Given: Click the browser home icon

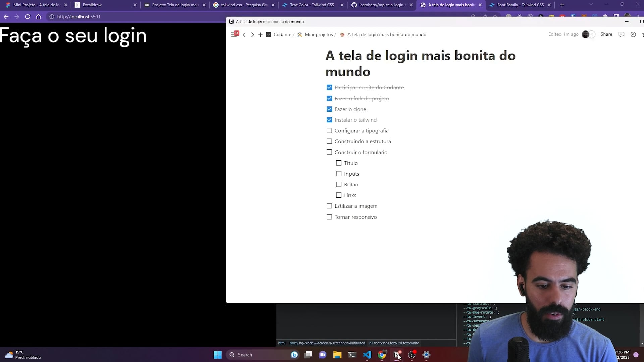Looking at the screenshot, I should [x=38, y=17].
